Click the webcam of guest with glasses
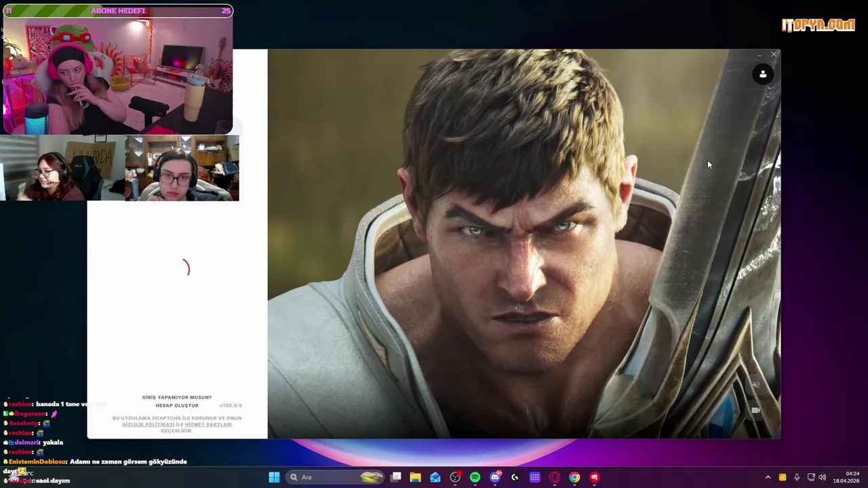868x488 pixels. tap(182, 167)
